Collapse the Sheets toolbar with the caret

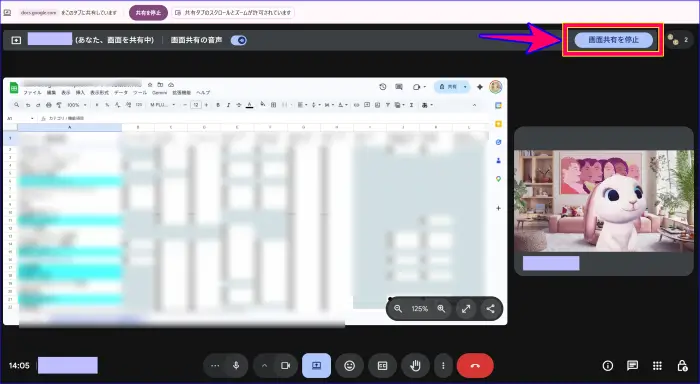pos(474,105)
